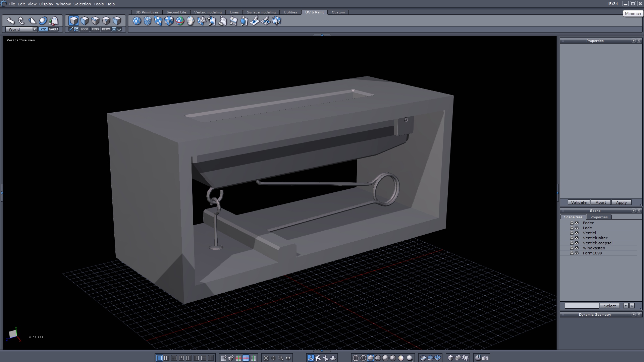Open the Selection menu
Screen dimensions: 644x362
click(82, 4)
